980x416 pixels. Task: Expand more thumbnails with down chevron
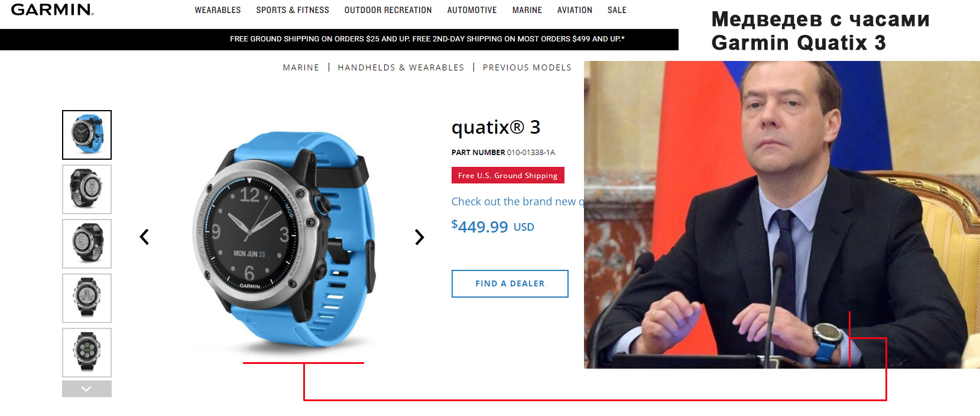click(87, 389)
